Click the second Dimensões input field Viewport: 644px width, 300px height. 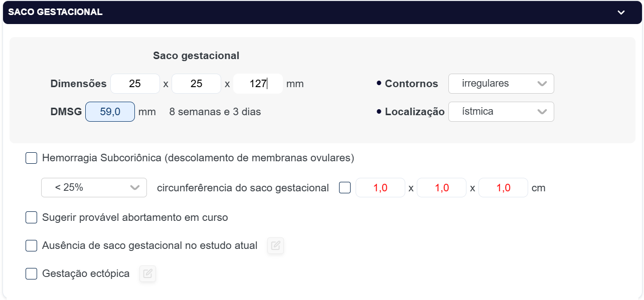196,84
